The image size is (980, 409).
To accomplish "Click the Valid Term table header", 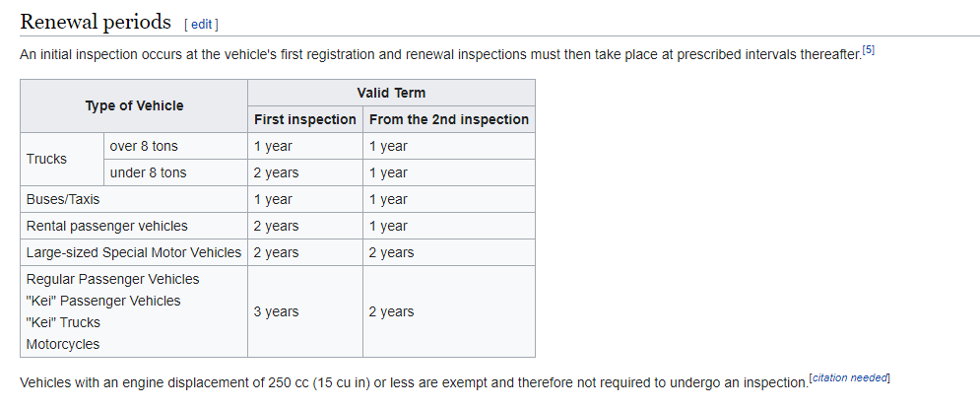I will click(x=391, y=93).
